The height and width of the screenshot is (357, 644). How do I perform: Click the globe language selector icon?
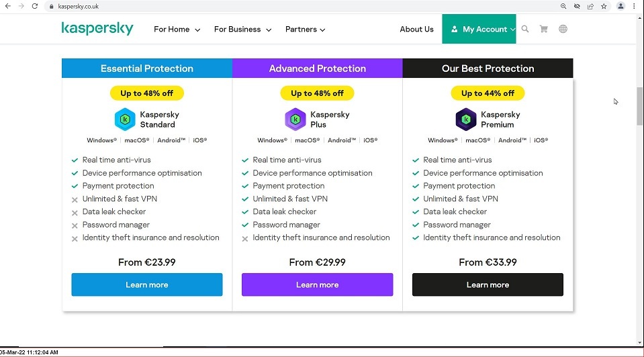pos(563,29)
